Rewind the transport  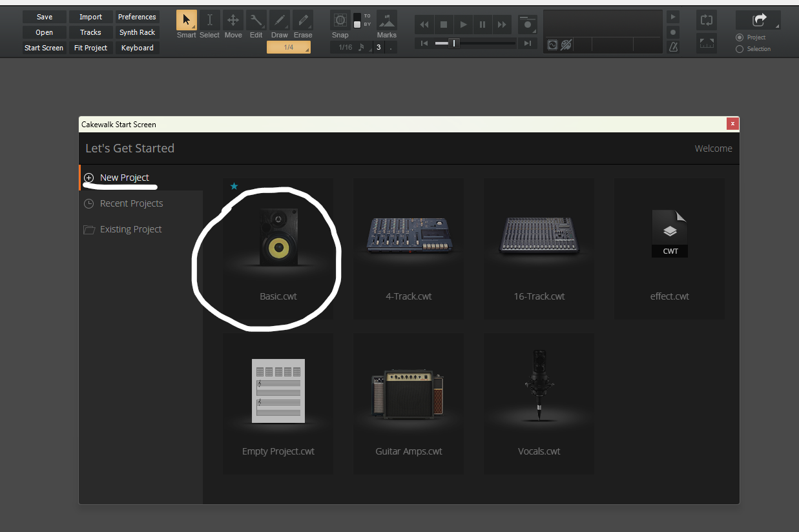(424, 25)
